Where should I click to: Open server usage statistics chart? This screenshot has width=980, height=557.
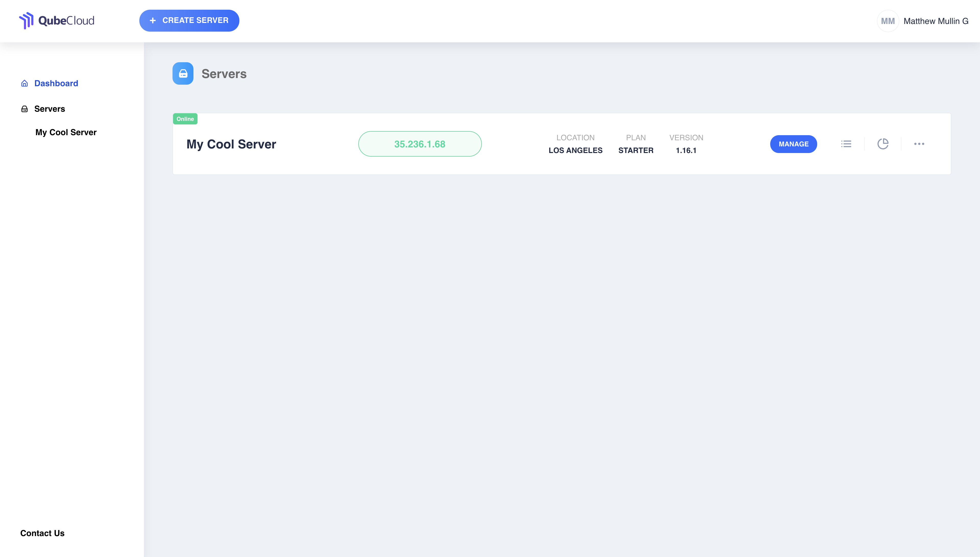883,143
